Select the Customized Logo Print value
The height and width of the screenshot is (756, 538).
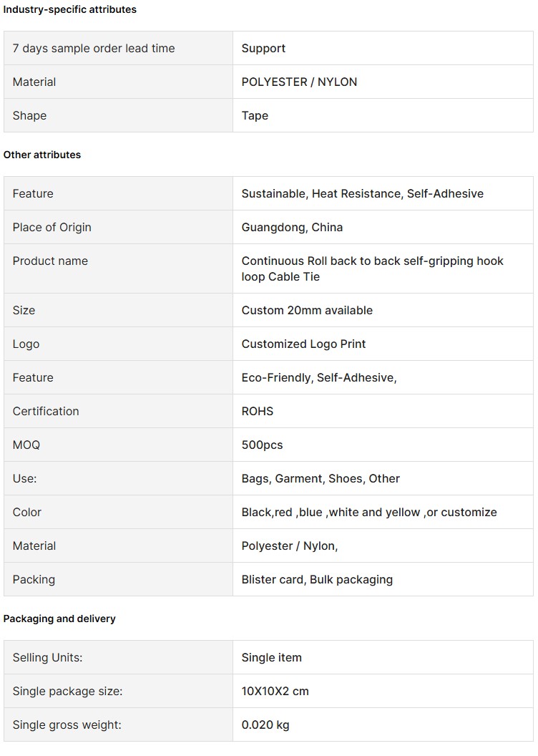click(x=303, y=344)
